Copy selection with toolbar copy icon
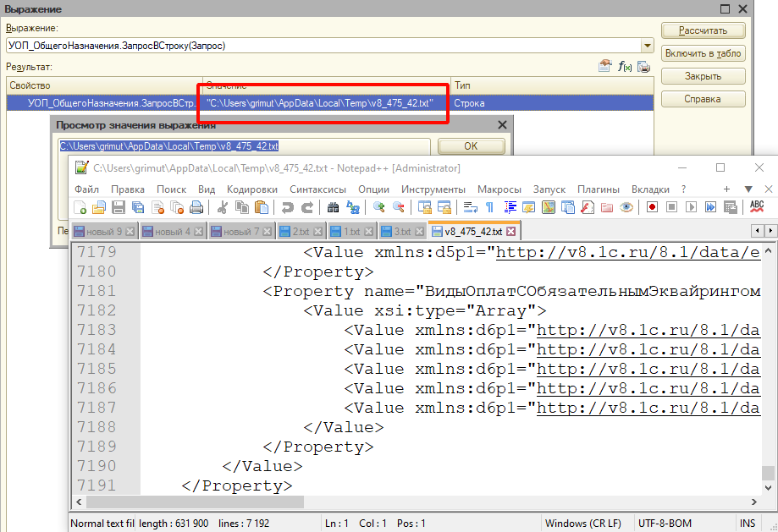This screenshot has height=532, width=778. coord(242,206)
